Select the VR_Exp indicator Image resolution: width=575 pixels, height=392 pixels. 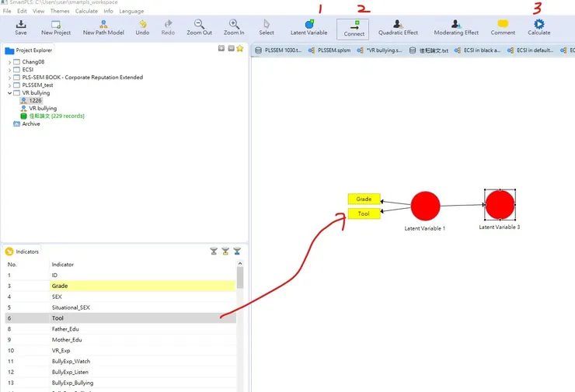coord(120,351)
